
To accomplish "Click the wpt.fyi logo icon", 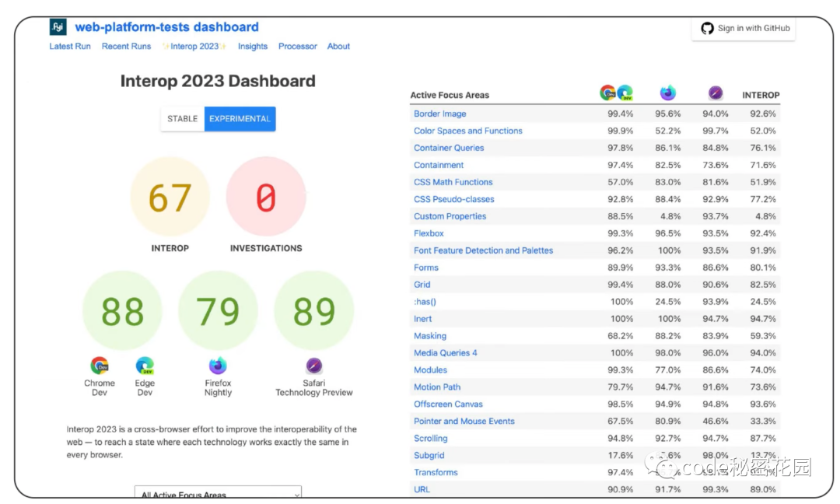I will point(58,26).
